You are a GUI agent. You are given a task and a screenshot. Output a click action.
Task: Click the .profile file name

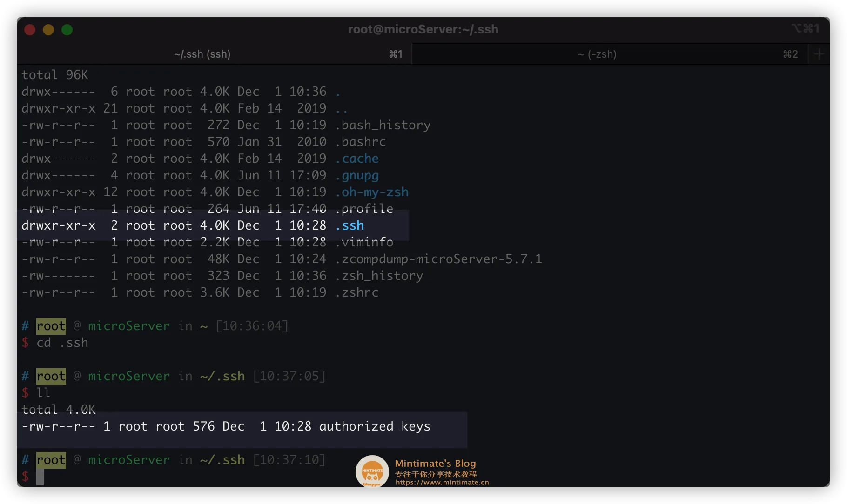point(364,209)
